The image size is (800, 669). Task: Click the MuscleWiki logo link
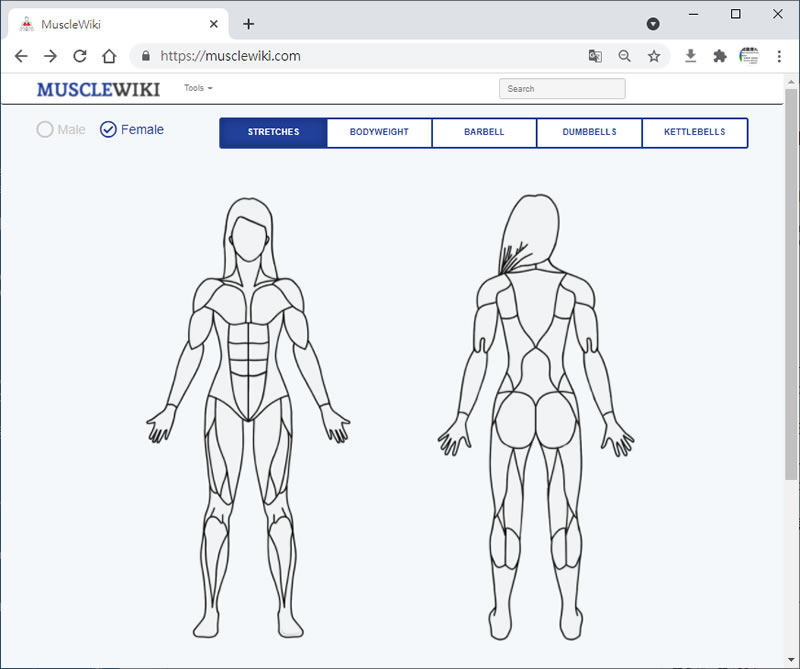[98, 89]
